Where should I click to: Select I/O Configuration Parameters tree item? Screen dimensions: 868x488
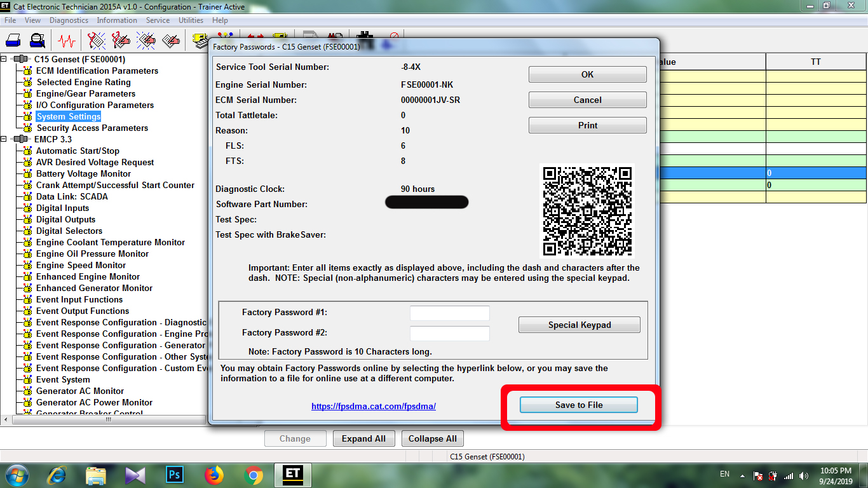click(x=95, y=105)
